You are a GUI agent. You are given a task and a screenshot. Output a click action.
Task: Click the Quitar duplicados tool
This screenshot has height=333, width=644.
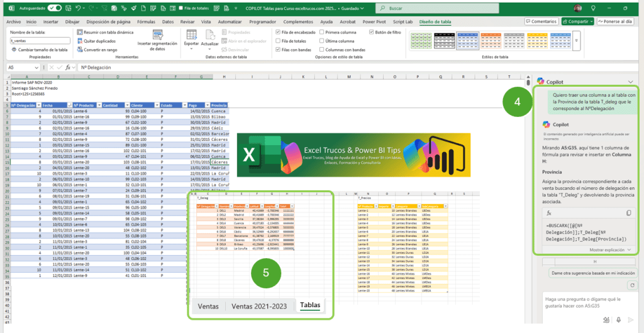pos(95,41)
